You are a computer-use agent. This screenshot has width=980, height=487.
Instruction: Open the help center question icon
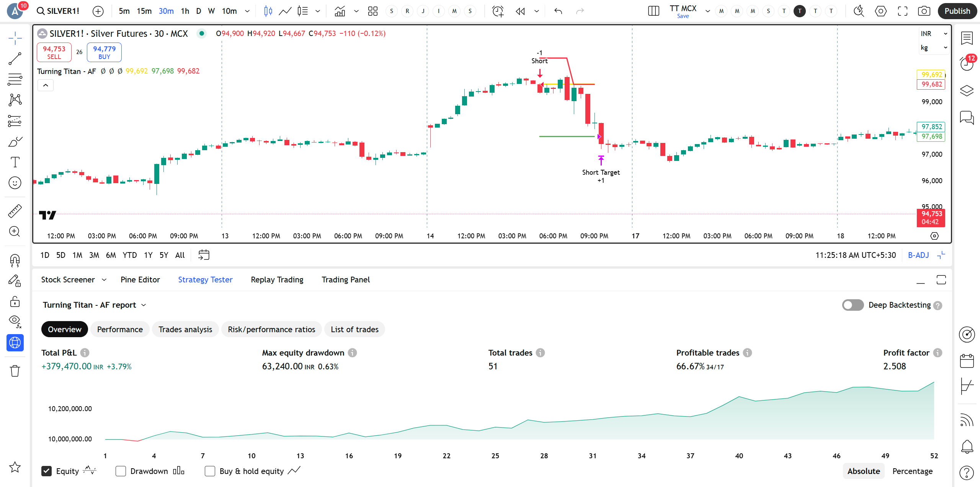[967, 473]
